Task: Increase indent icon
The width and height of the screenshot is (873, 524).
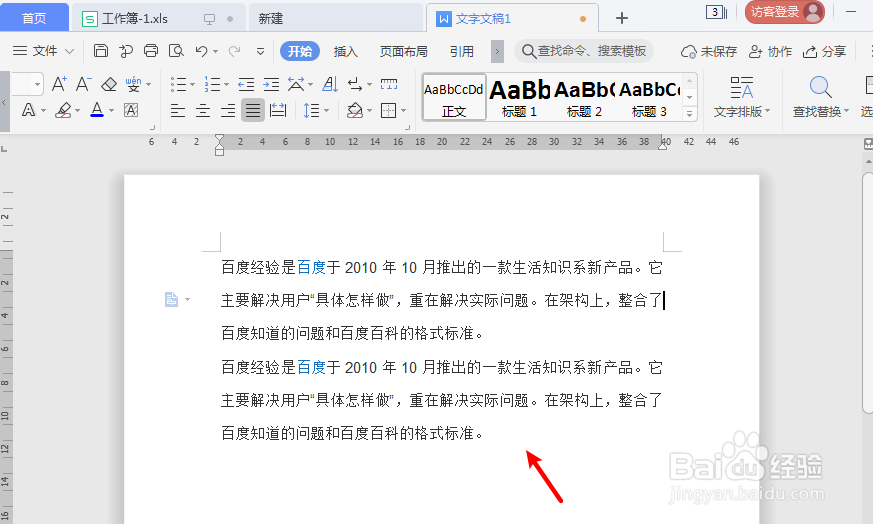Action: 271,85
